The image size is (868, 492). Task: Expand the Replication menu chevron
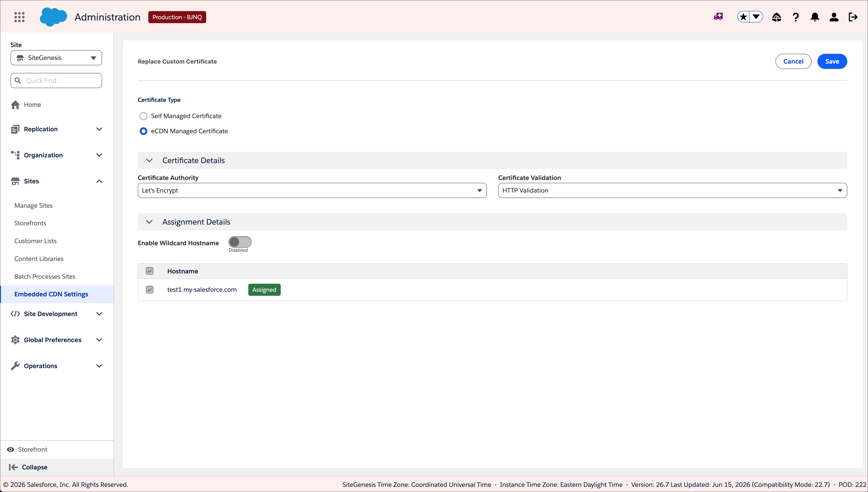[x=99, y=129]
